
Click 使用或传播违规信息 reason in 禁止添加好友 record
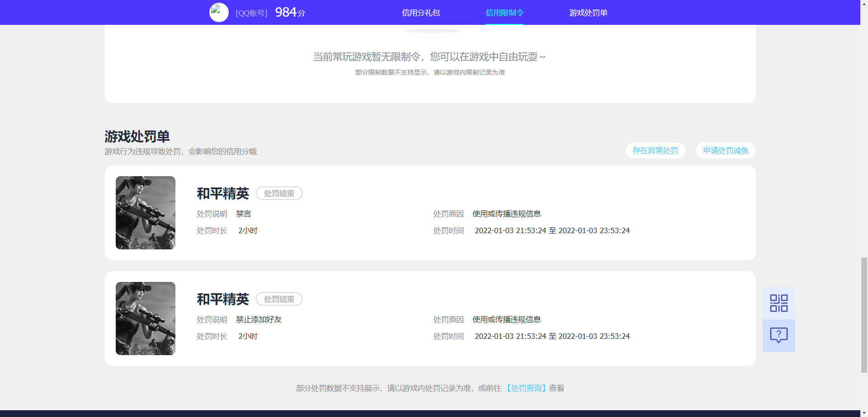coord(506,319)
